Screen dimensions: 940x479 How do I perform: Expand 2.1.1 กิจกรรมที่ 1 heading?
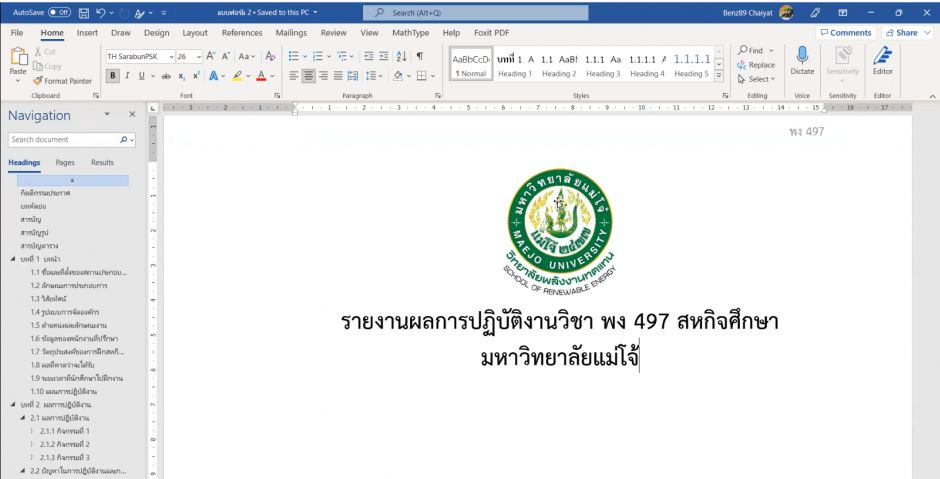[33, 431]
